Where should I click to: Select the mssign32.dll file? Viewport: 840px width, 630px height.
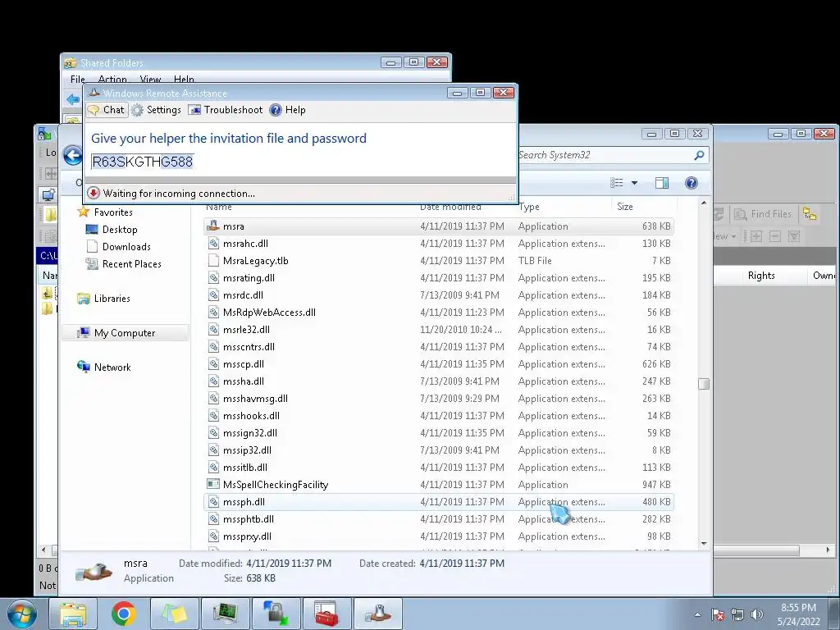[438, 432]
